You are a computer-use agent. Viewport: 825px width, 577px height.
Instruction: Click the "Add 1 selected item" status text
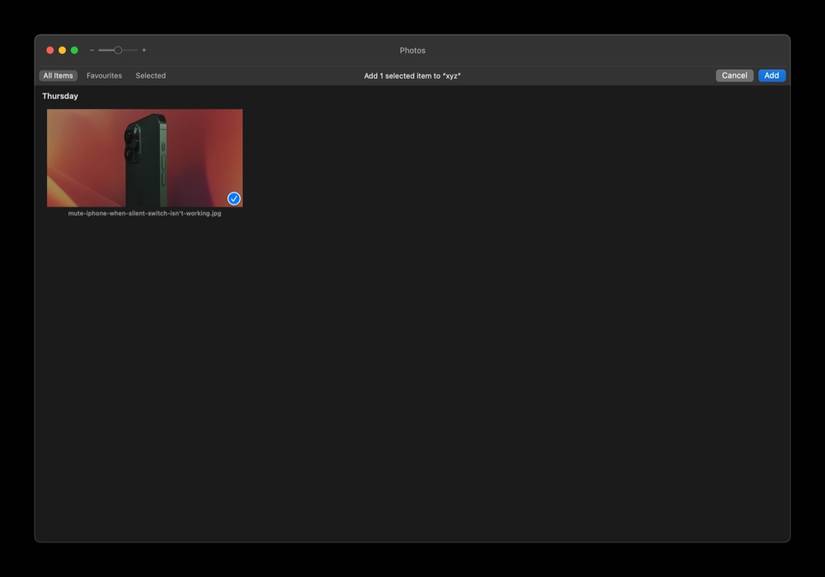click(412, 75)
